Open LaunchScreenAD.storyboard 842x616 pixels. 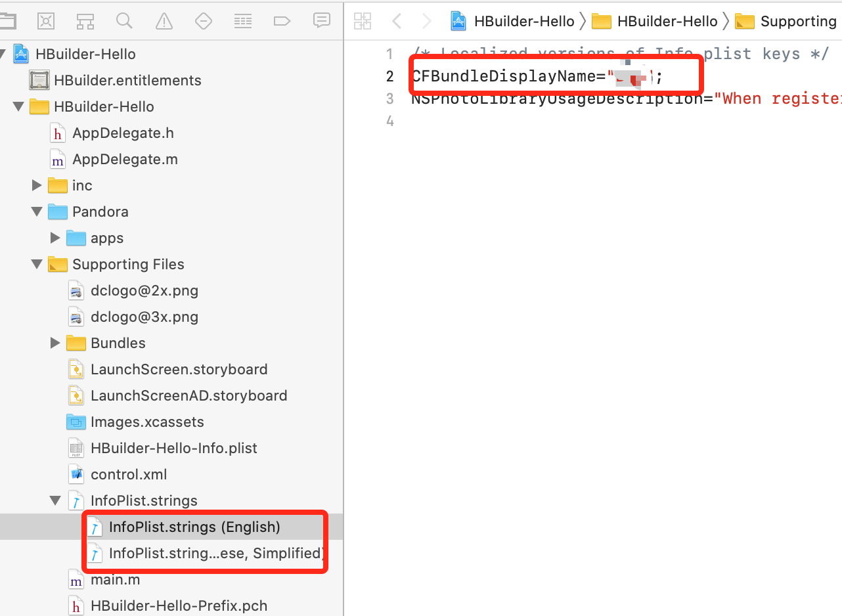(x=188, y=395)
